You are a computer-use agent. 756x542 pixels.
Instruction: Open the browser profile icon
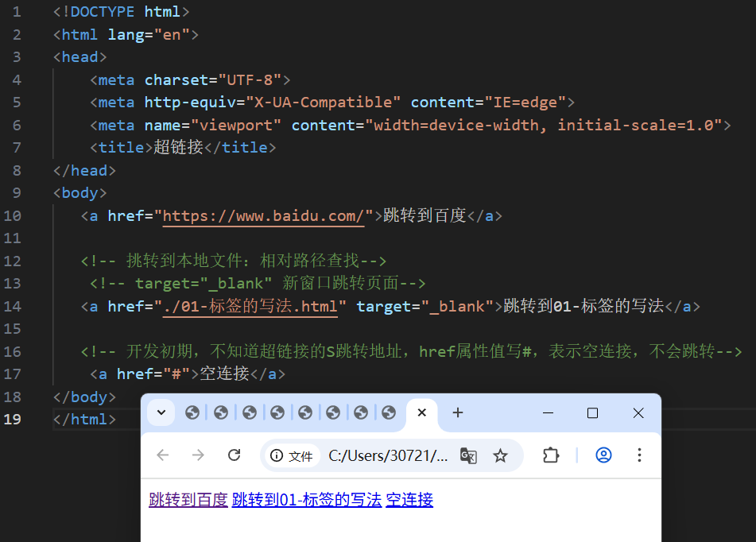[x=603, y=455]
